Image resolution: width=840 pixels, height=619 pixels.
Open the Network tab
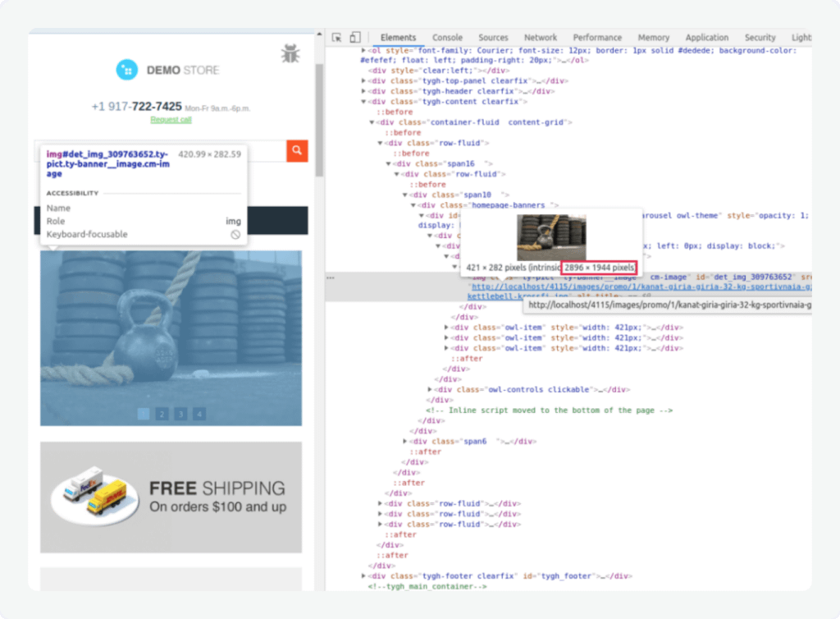(x=541, y=38)
